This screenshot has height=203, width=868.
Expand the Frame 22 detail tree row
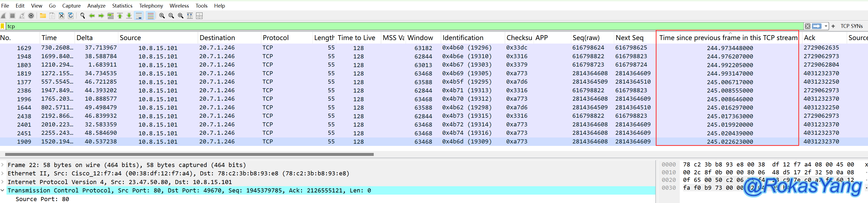[x=3, y=165]
